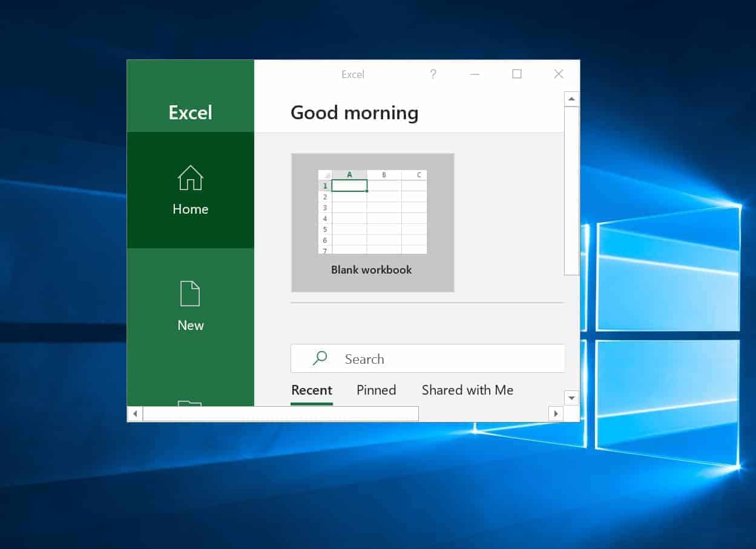Image resolution: width=756 pixels, height=549 pixels.
Task: Click the Excel logo in the sidebar
Action: click(x=190, y=113)
